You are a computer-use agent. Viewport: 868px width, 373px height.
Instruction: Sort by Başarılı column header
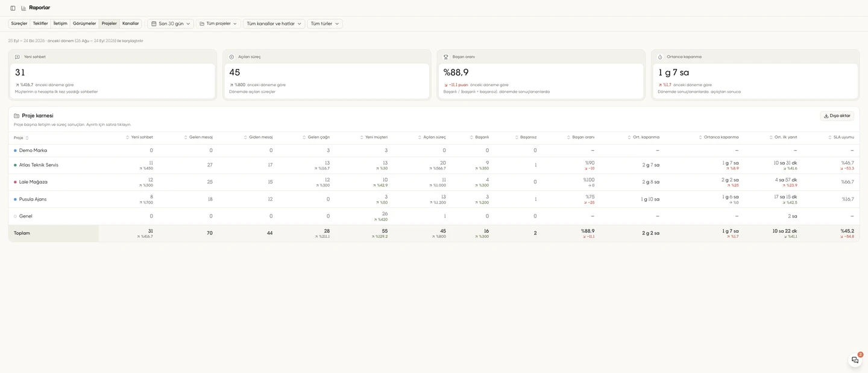(x=479, y=137)
